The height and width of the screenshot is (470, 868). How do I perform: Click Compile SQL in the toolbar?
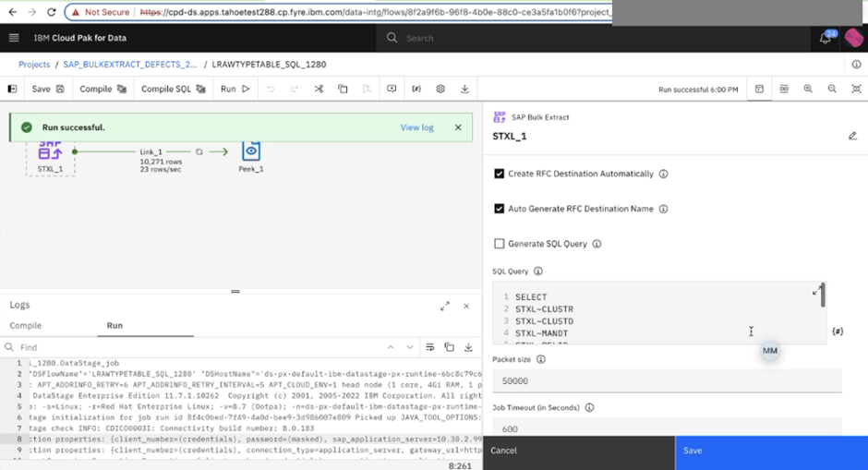[x=174, y=89]
